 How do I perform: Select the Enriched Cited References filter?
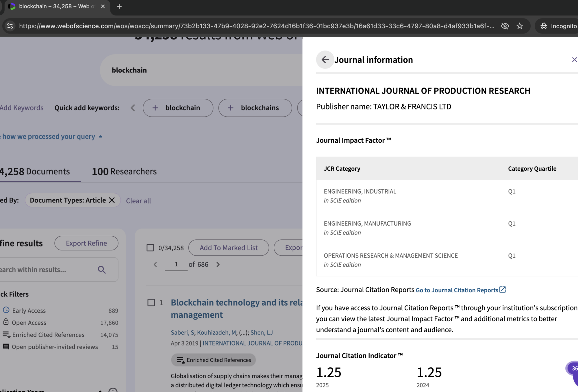pyautogui.click(x=48, y=335)
